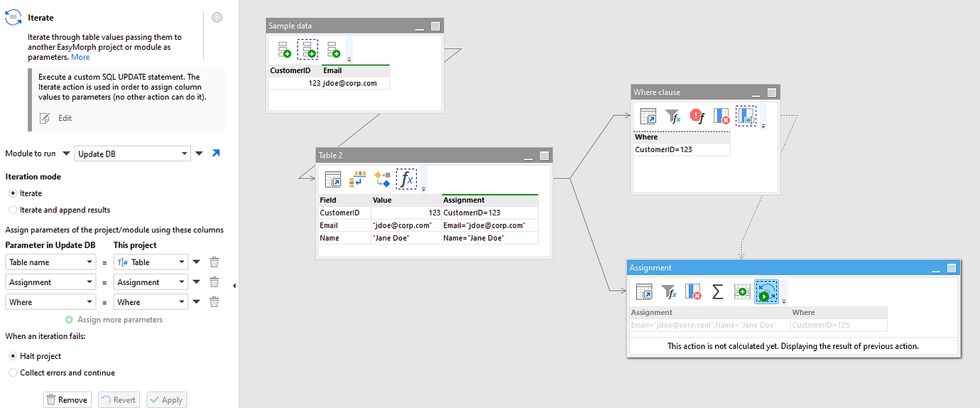The width and height of the screenshot is (980, 408).
Task: Delete the Table name parameter assignment
Action: pos(214,262)
